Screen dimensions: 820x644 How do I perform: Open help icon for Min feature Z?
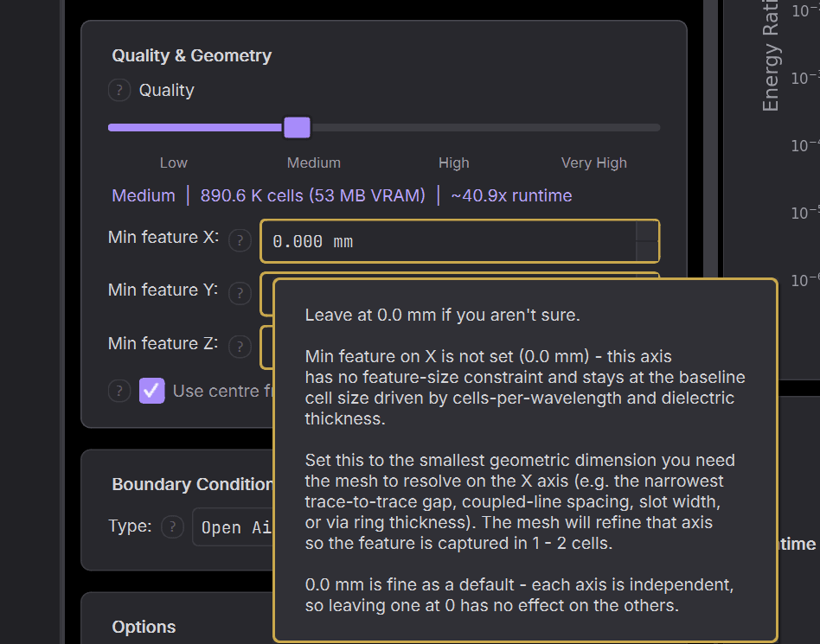pos(240,347)
